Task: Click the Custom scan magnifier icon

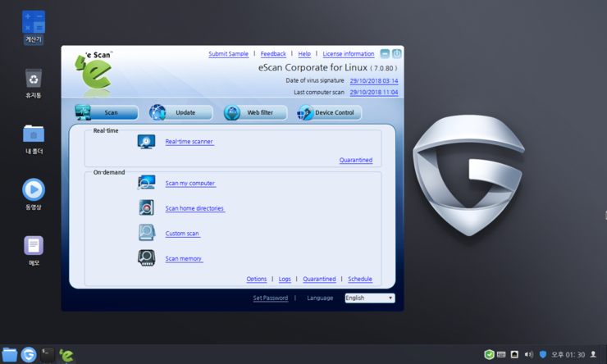Action: pyautogui.click(x=147, y=233)
